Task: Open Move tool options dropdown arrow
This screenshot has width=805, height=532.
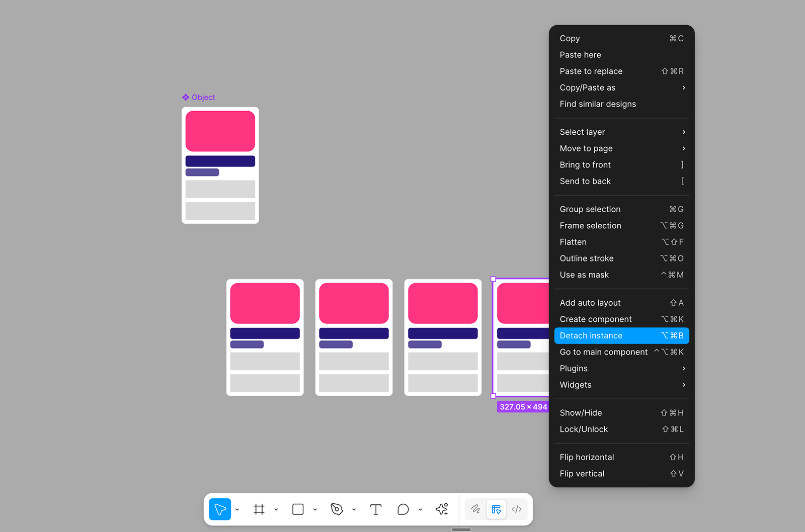Action: tap(237, 509)
